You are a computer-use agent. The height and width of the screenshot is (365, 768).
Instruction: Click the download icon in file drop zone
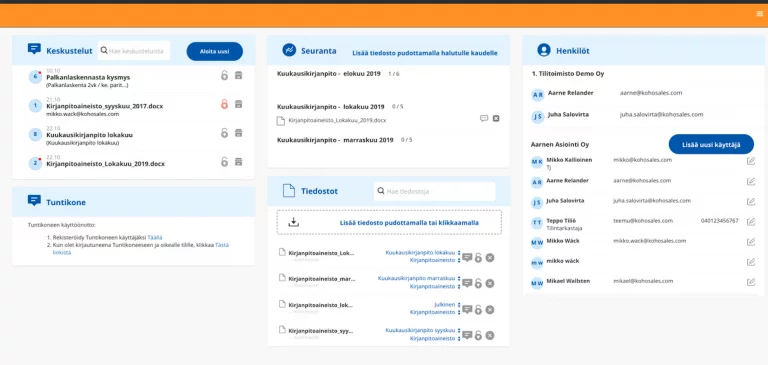293,222
